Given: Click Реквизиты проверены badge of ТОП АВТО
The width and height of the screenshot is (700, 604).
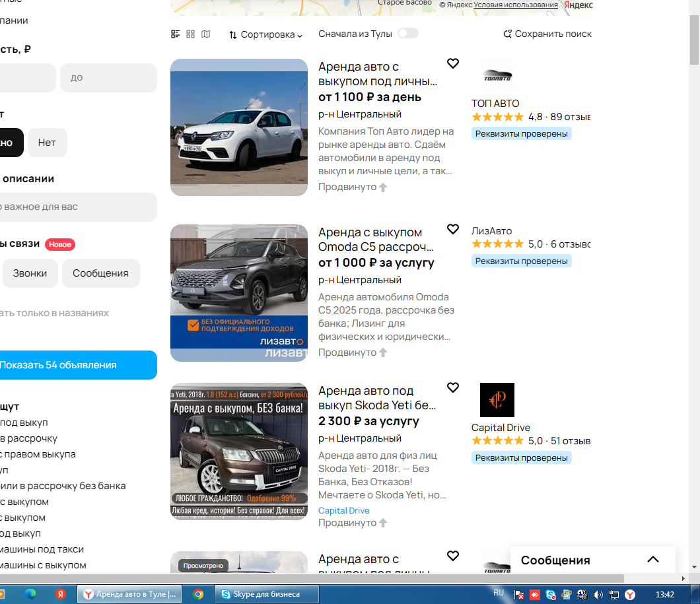Looking at the screenshot, I should point(522,134).
